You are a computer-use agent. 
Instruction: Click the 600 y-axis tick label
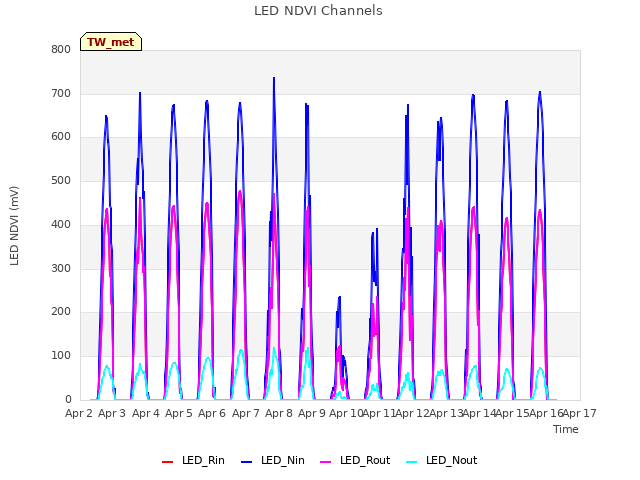(x=61, y=137)
